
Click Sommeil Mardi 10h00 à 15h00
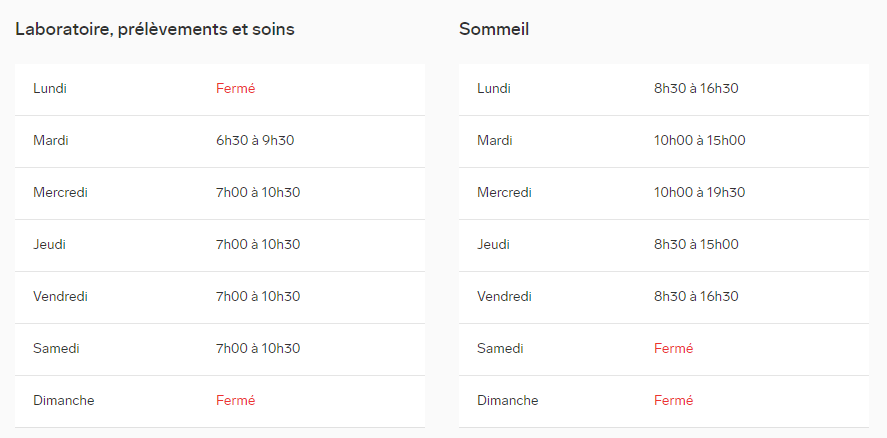point(700,140)
